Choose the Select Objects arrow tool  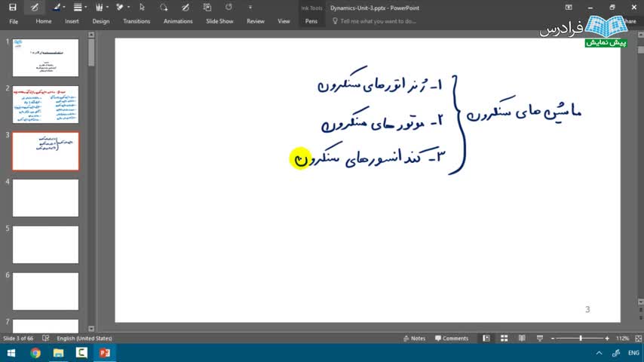click(x=142, y=8)
